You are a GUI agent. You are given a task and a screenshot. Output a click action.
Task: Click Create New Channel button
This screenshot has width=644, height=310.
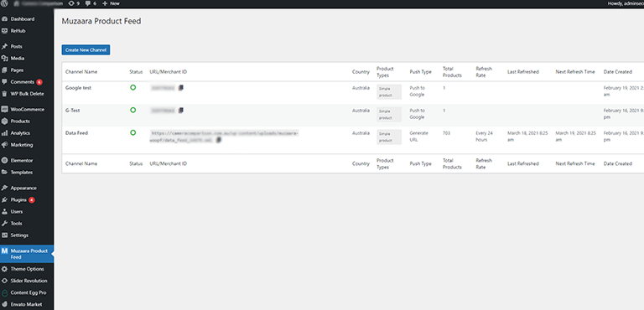pos(86,49)
